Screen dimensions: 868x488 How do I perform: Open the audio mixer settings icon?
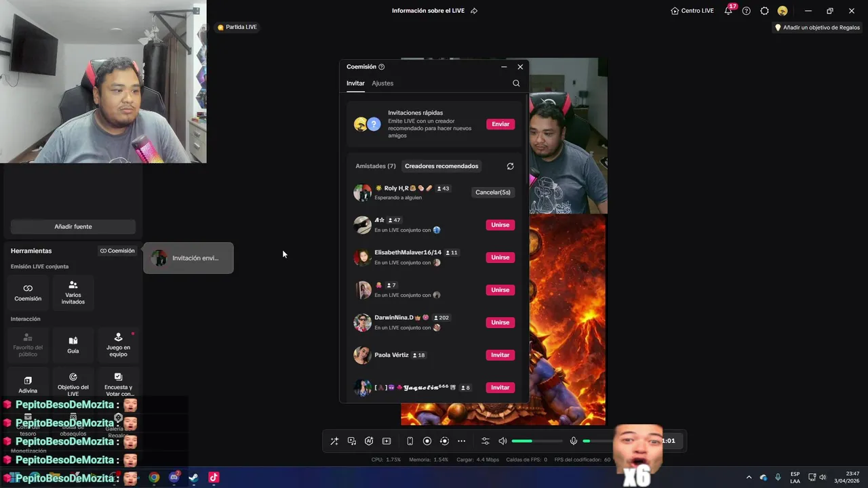(x=485, y=441)
